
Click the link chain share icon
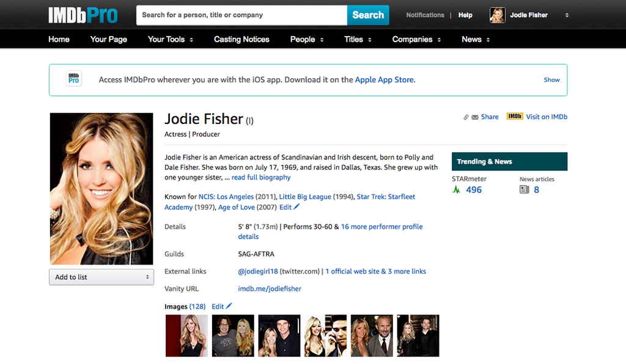pos(466,117)
